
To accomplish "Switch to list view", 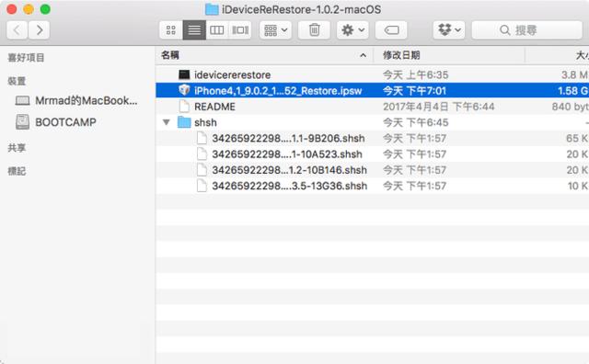I will (194, 29).
